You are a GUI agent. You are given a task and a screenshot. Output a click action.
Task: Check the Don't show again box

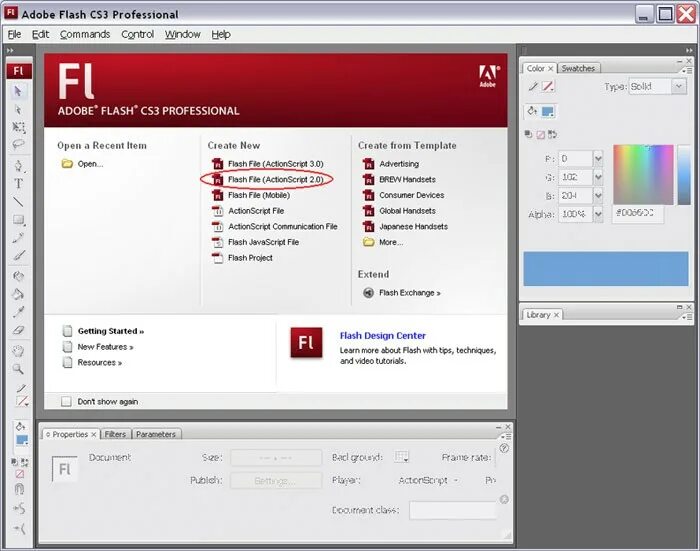66,401
